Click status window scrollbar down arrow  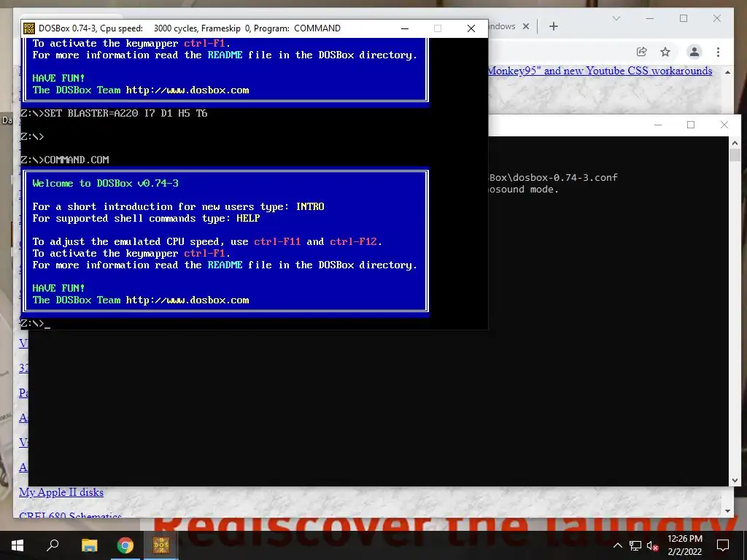735,481
